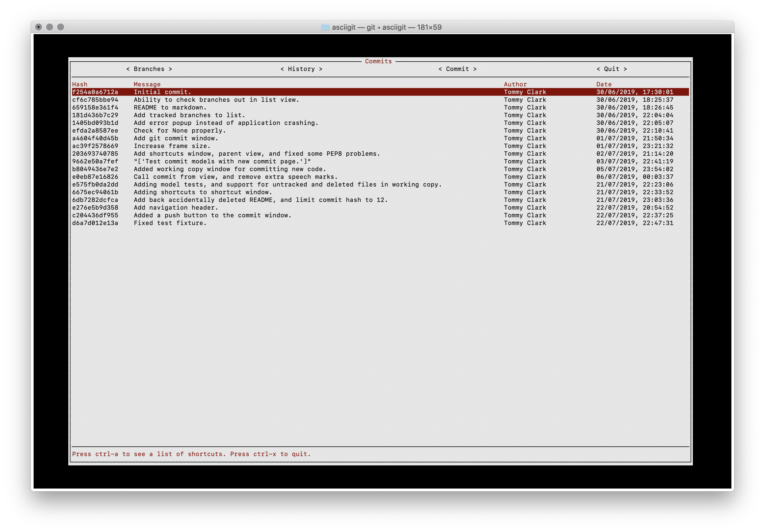Select the push button commit row
765x532 pixels.
point(212,215)
